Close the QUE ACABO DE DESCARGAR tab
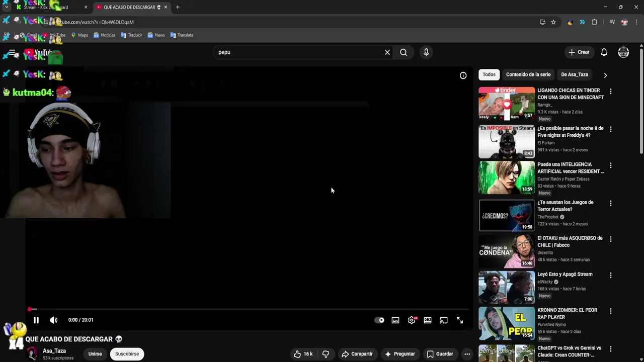 click(x=166, y=7)
